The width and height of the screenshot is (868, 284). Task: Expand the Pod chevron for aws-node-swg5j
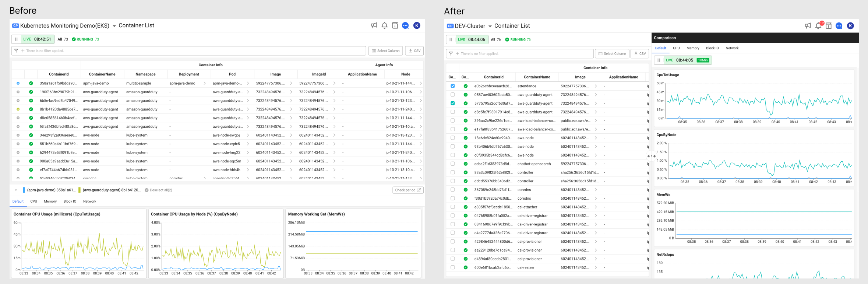click(x=248, y=135)
